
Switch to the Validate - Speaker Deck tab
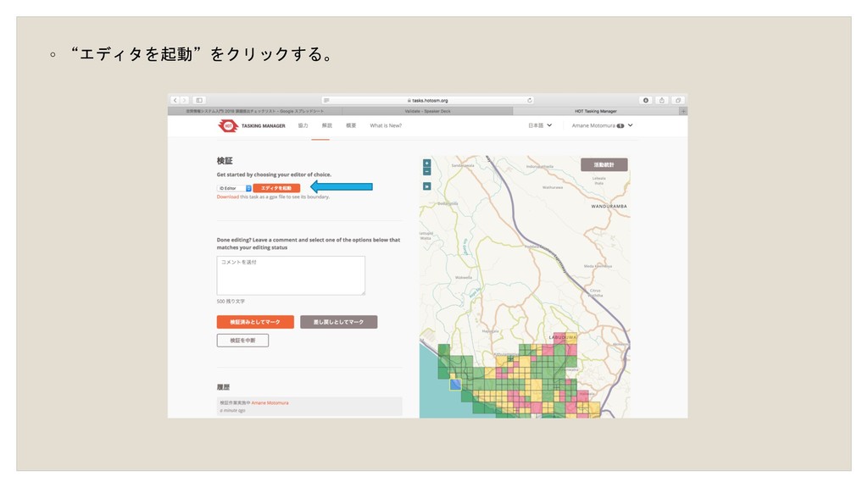427,111
